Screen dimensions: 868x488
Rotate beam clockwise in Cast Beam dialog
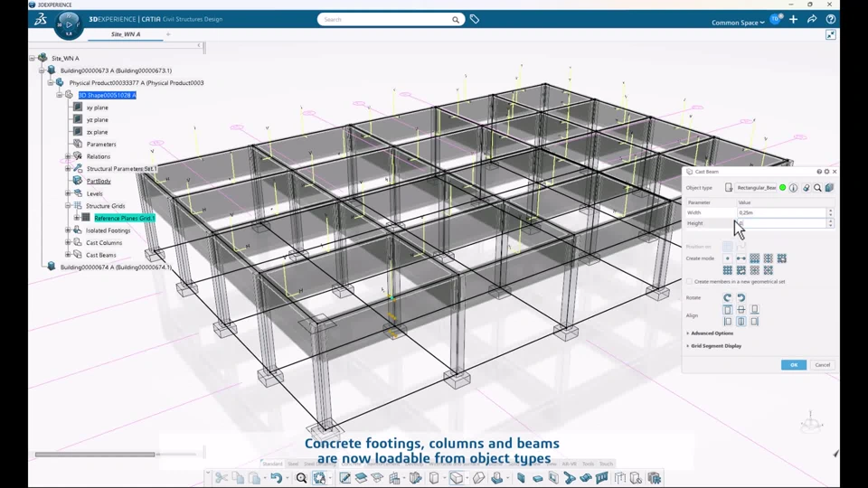727,297
